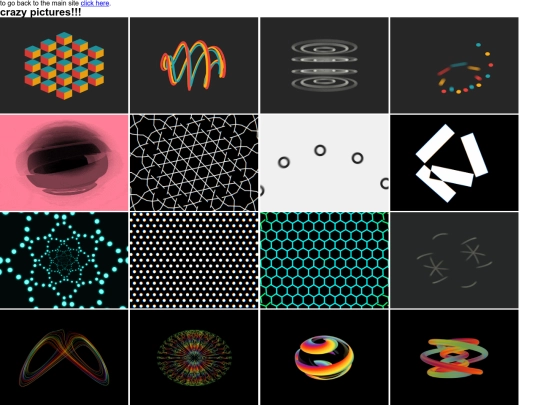
Task: Open the white rotating rectangles picture
Action: point(454,163)
